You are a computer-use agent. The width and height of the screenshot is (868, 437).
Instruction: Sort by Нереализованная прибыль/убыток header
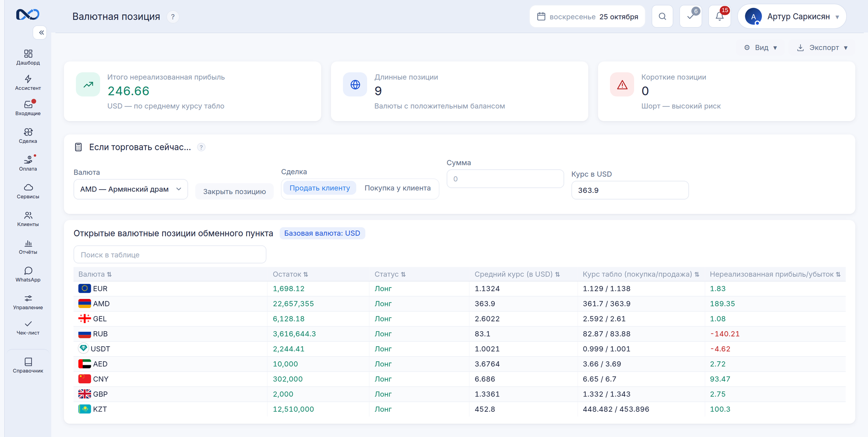click(775, 274)
